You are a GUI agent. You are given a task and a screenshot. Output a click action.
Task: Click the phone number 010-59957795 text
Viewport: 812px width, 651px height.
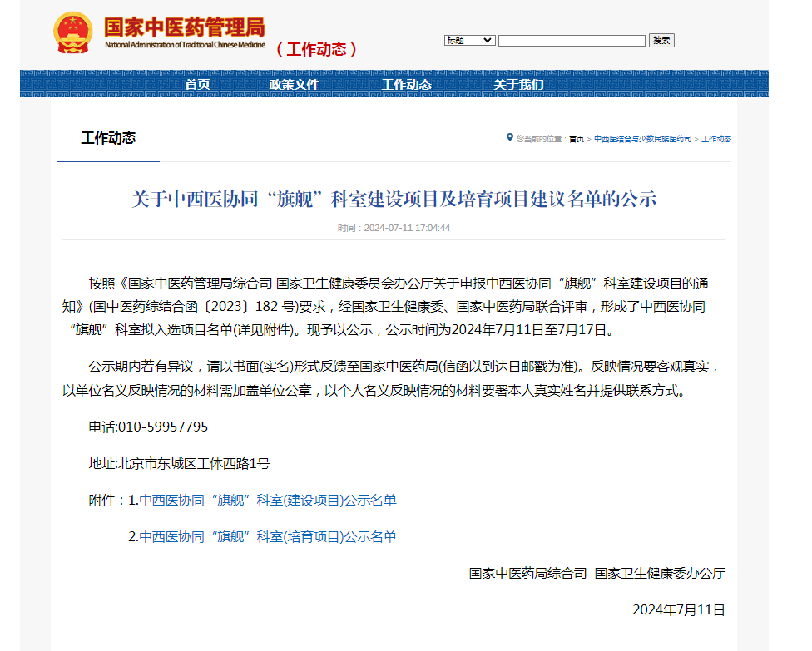pos(148,427)
